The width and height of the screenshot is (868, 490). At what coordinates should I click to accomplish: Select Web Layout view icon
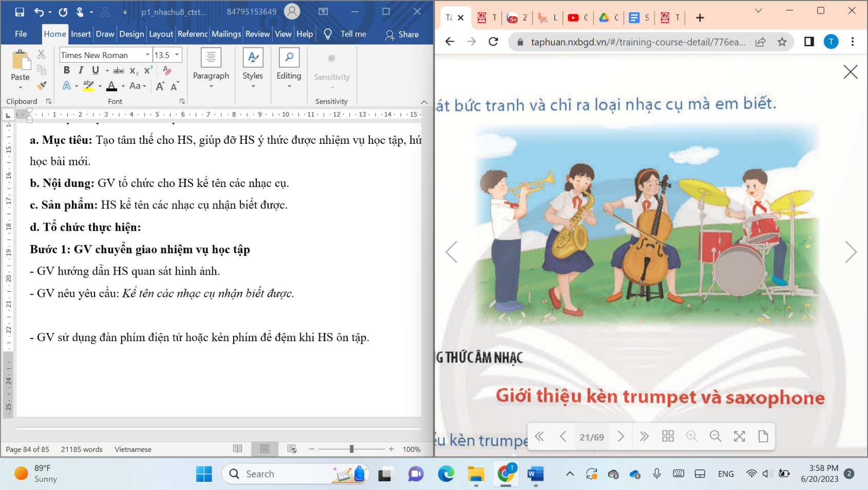(x=292, y=449)
